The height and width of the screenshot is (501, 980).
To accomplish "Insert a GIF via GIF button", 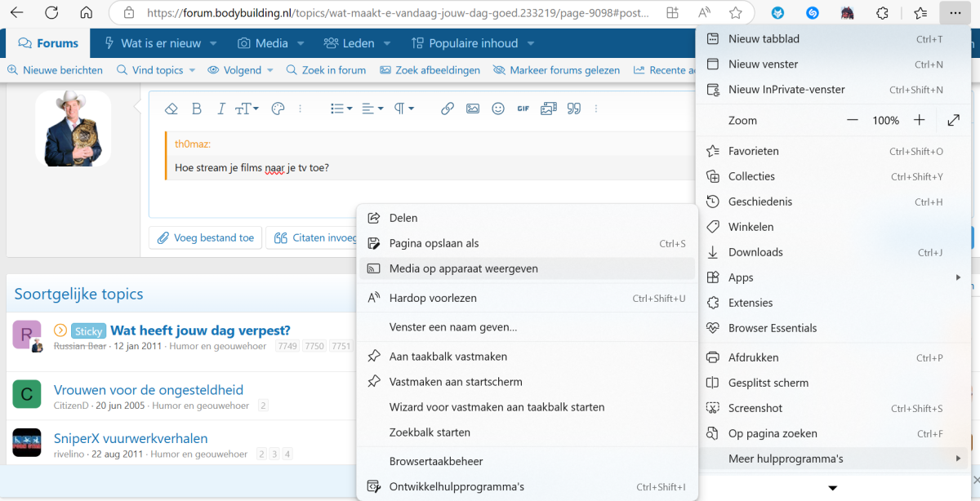I will click(523, 109).
